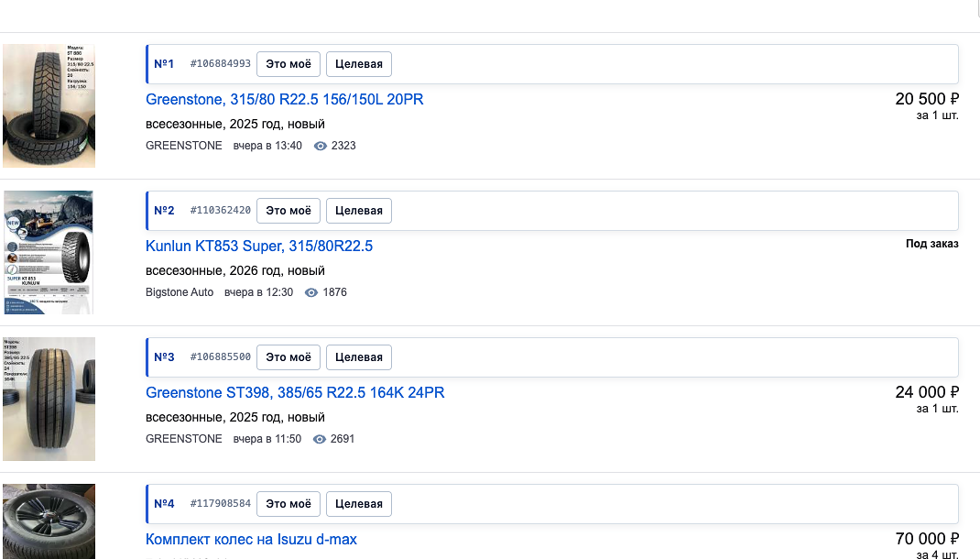Click 'Это моё' for listing №4
This screenshot has width=980, height=559.
pos(289,504)
